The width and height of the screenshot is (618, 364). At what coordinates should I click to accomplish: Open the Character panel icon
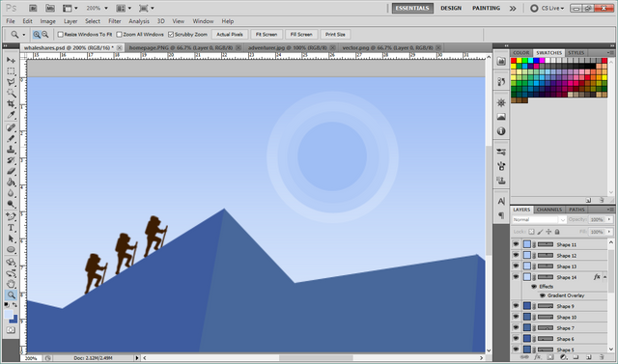(x=501, y=201)
